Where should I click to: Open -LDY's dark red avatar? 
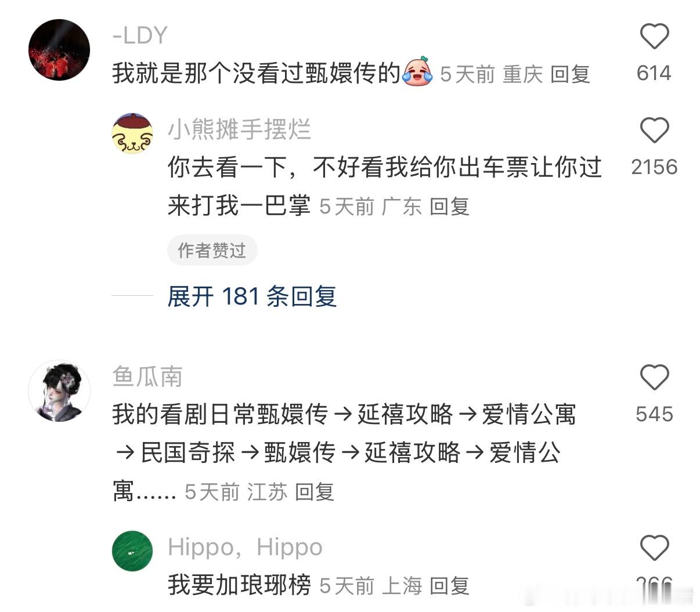[59, 50]
